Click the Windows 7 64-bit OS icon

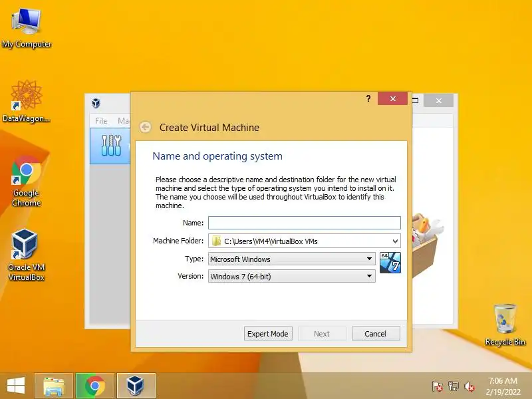[390, 263]
